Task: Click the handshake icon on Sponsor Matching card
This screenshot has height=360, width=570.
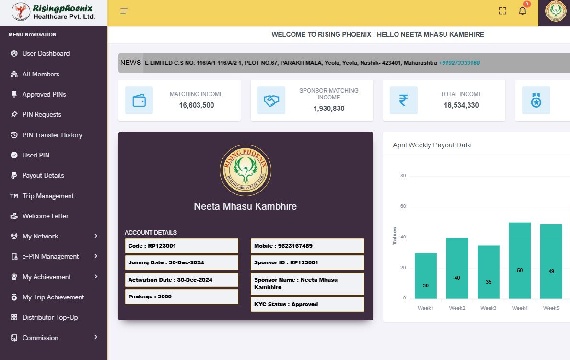Action: 271,100
